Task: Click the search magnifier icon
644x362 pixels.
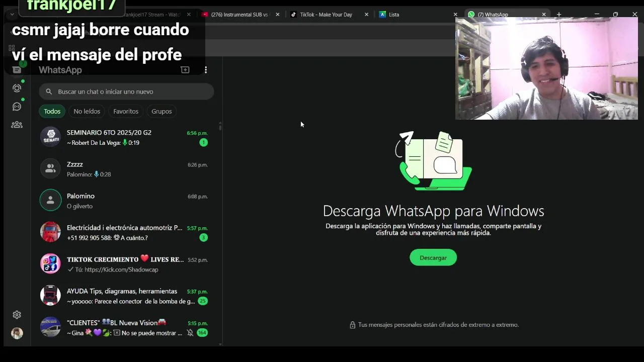Action: click(49, 92)
